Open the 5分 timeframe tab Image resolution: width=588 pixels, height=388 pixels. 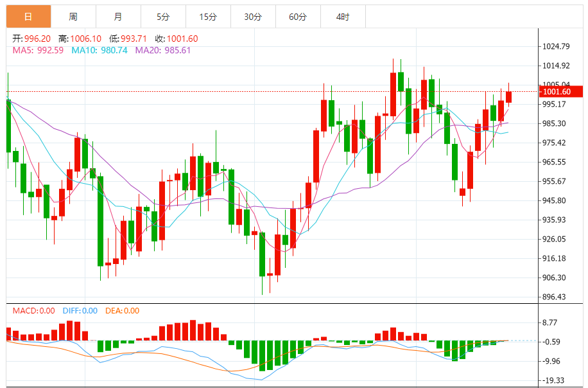(x=164, y=17)
